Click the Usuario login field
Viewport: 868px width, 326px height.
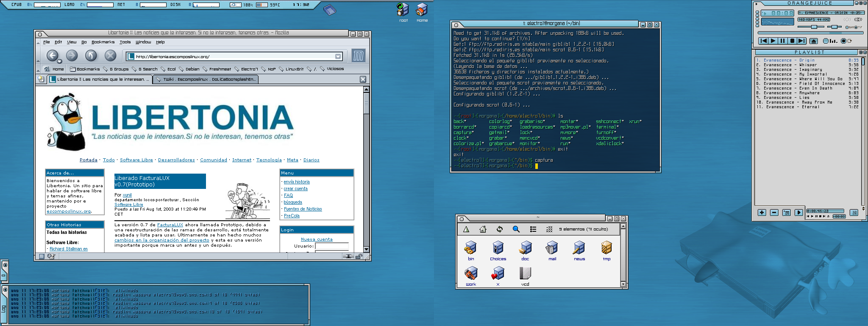pyautogui.click(x=332, y=246)
